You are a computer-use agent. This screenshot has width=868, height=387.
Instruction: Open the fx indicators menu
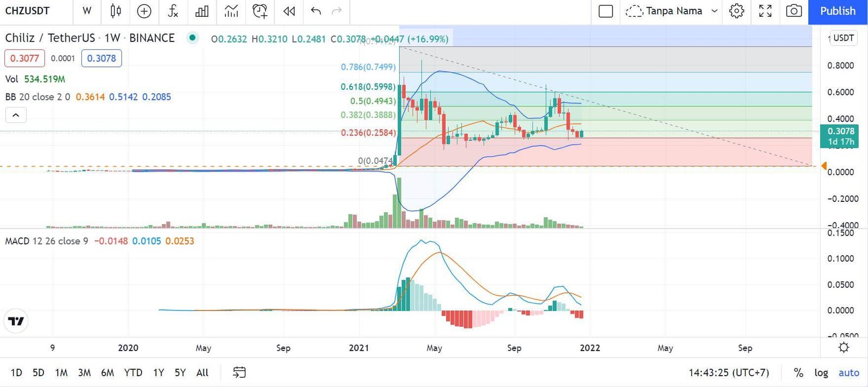click(173, 11)
